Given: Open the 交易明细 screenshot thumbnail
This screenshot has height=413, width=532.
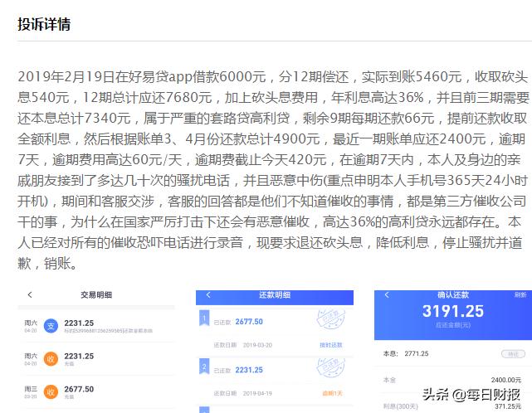Looking at the screenshot, I should click(x=96, y=352).
